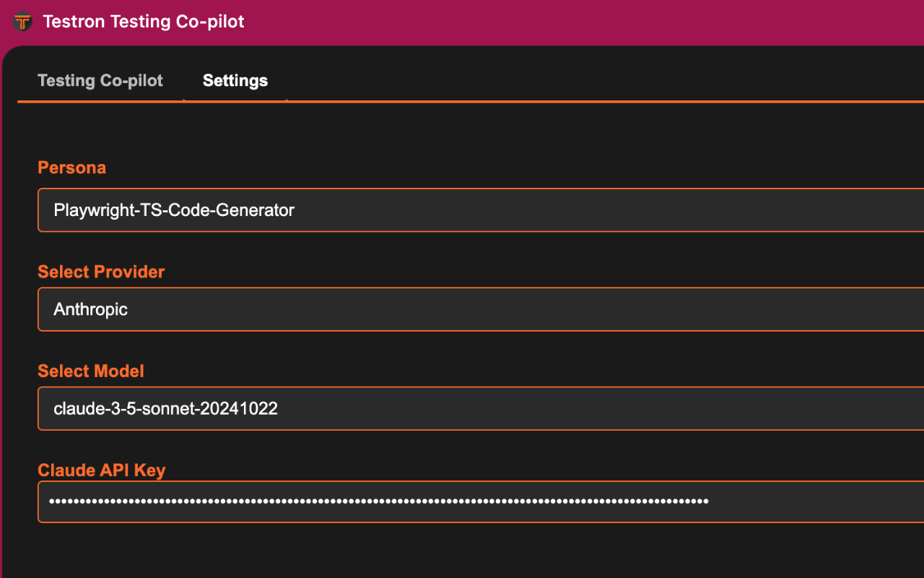Switch to the Testing Co-pilot tab
This screenshot has height=578, width=924.
pos(100,80)
